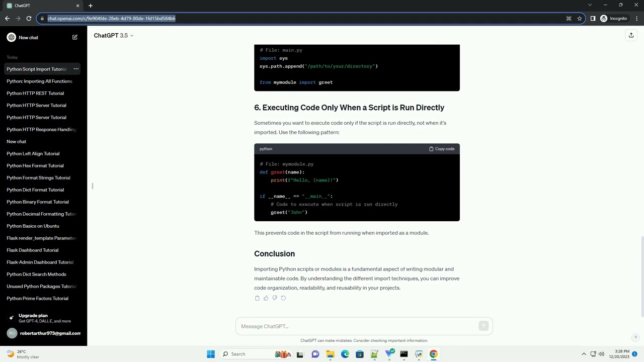The width and height of the screenshot is (644, 362).
Task: Open Unused Python Packages Tutorial chat
Action: pos(41,286)
